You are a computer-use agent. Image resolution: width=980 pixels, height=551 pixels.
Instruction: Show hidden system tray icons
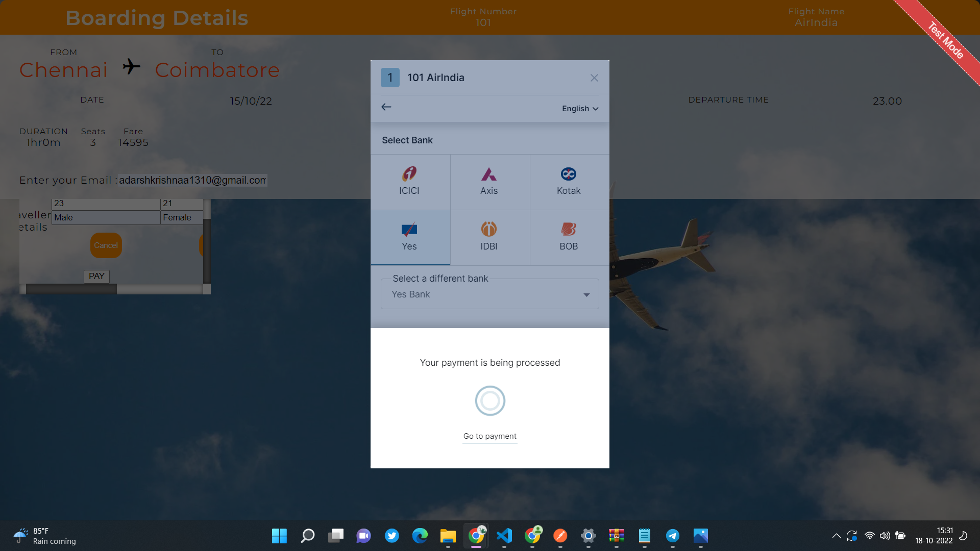[x=836, y=536]
